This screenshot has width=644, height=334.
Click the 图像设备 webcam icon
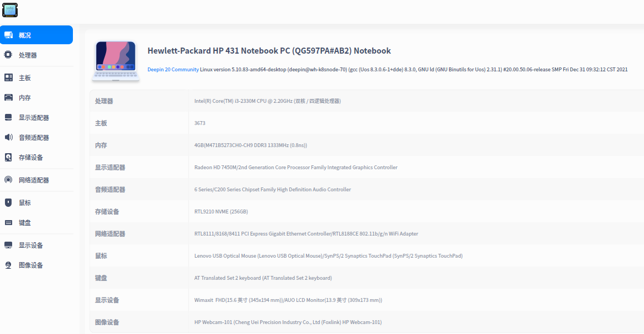click(8, 265)
